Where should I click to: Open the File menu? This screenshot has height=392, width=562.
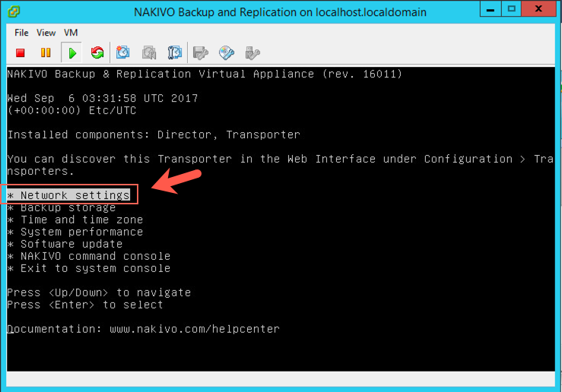pos(21,33)
